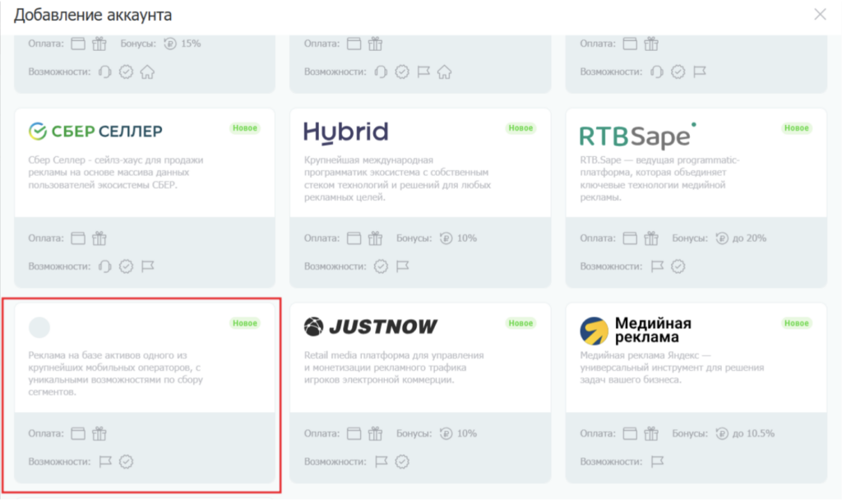Click bank card payment icon in Сбер Селлер card
This screenshot has height=504, width=842.
click(x=78, y=238)
